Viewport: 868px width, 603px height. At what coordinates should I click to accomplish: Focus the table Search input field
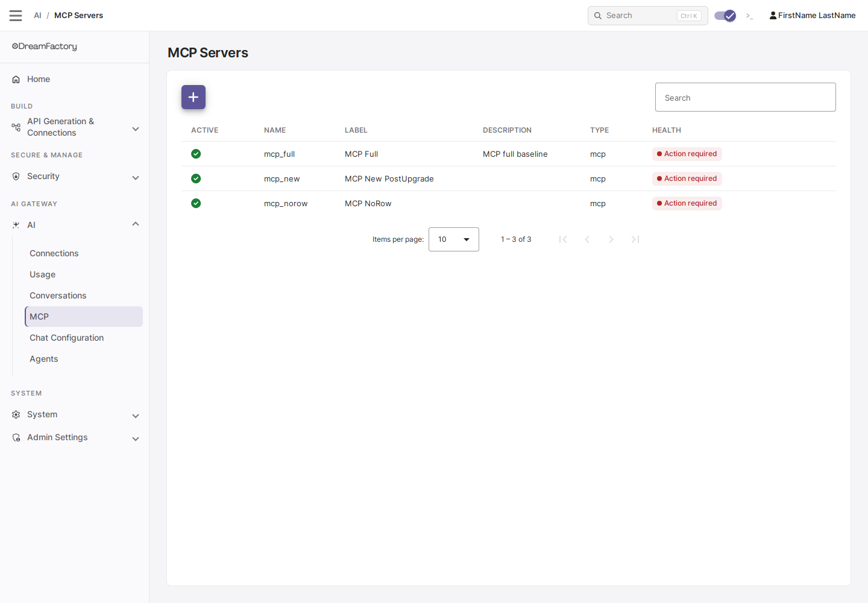746,97
